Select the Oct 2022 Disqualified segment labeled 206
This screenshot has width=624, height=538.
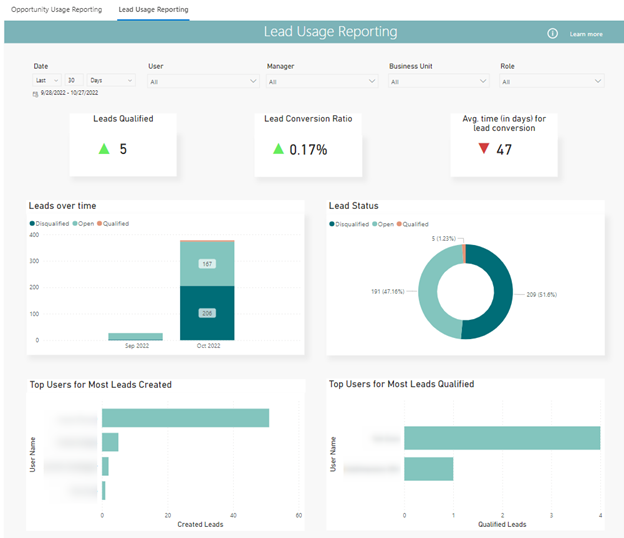(x=207, y=313)
